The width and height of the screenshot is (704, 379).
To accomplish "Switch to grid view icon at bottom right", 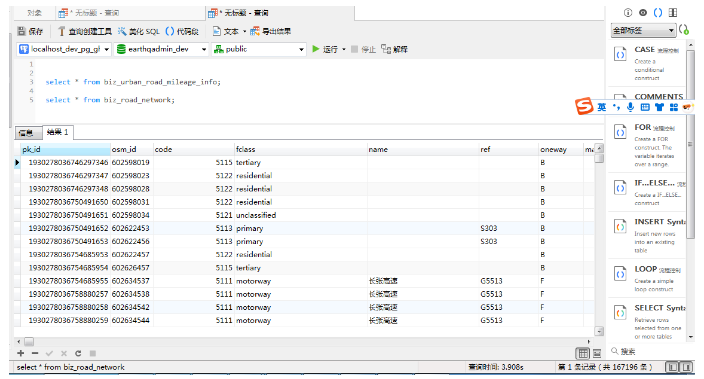I will [x=582, y=353].
